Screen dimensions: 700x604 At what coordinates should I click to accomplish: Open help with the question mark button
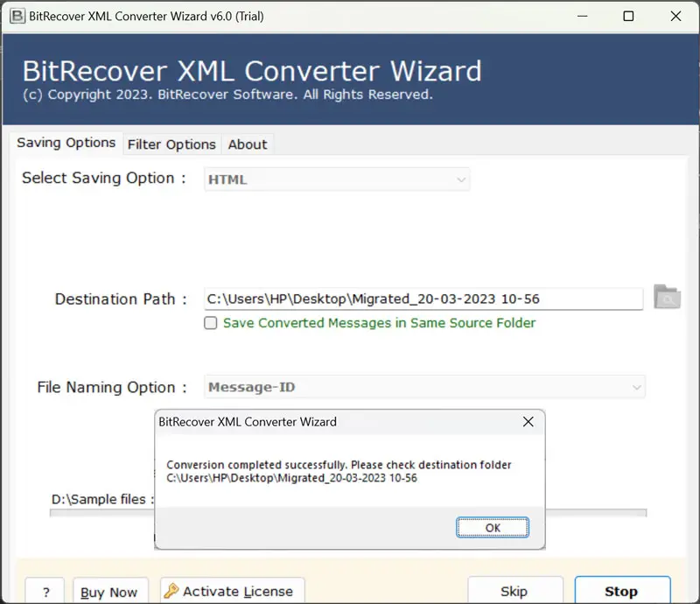click(x=45, y=592)
